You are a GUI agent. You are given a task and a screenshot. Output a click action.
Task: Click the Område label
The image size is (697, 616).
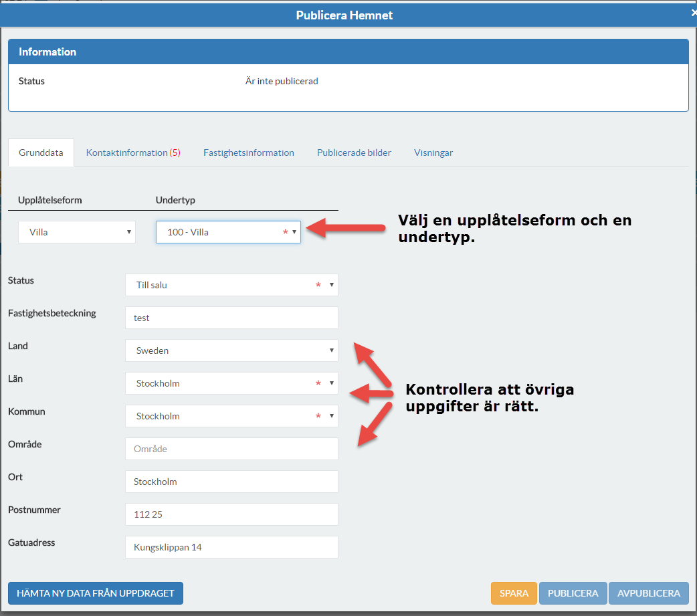25,444
